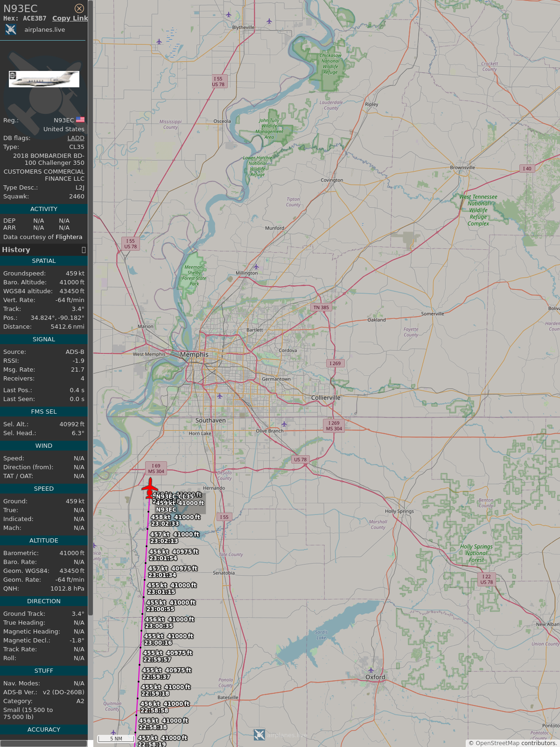Click the airport icon beside the blue fish-farm ponds
The image size is (560, 747).
[159, 42]
